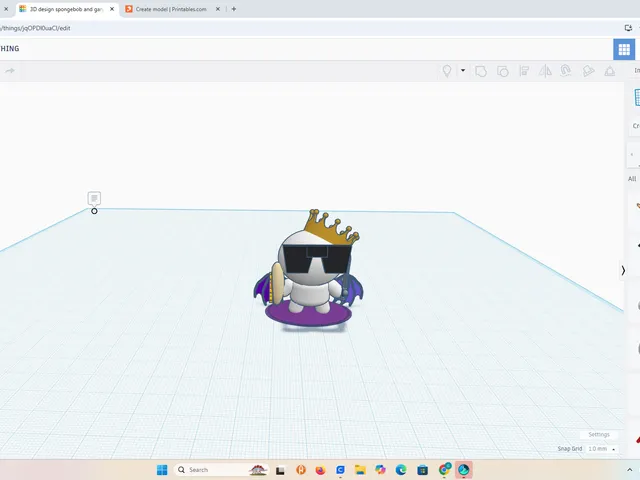640x480 pixels.
Task: Open Microsoft Store from the taskbar
Action: point(422,470)
